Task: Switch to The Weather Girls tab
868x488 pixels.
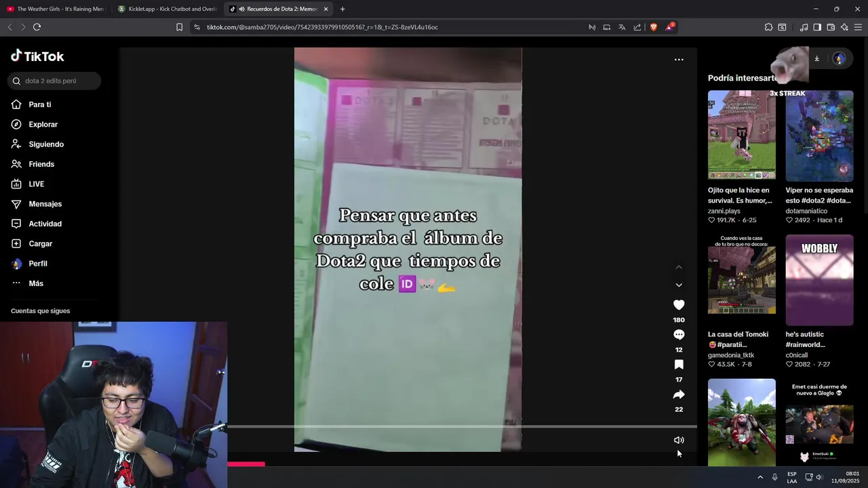Action: pos(56,9)
